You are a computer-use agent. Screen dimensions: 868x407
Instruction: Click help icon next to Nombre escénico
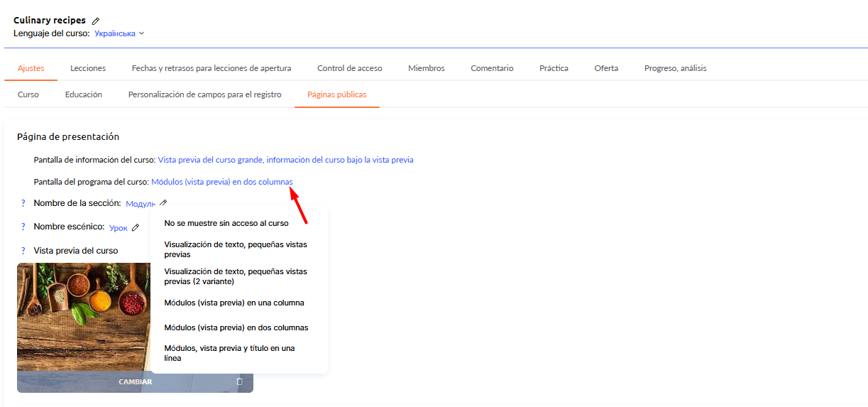[23, 227]
